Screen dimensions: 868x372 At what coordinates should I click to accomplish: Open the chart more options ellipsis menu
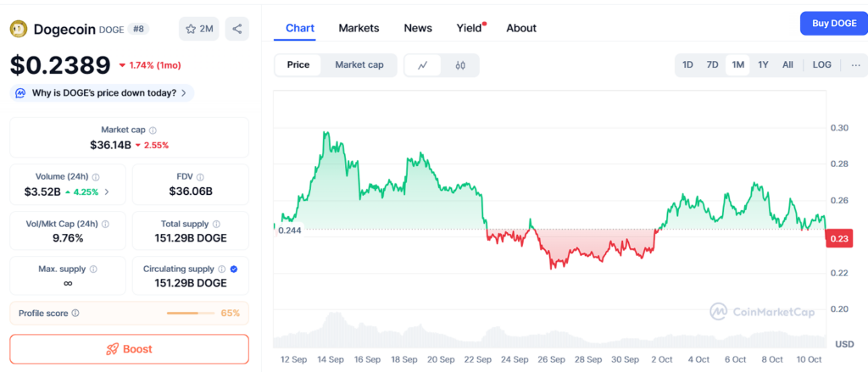(855, 65)
